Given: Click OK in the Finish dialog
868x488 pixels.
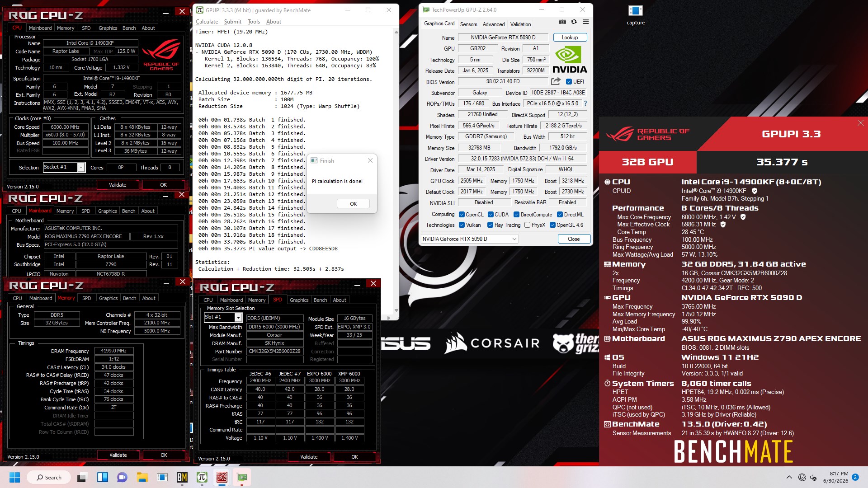Looking at the screenshot, I should click(x=353, y=204).
